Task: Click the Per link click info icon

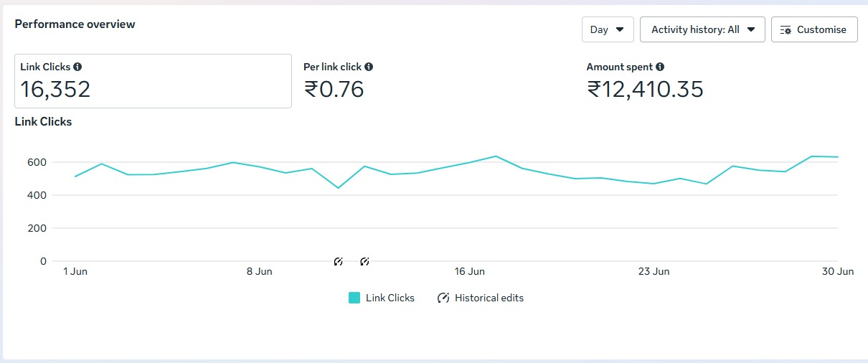Action: pos(369,67)
